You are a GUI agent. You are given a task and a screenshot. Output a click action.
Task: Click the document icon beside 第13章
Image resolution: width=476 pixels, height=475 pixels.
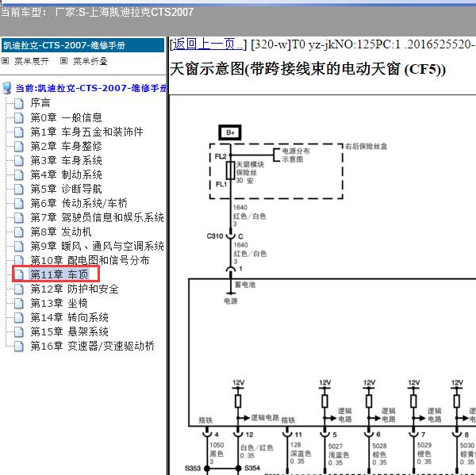pos(19,304)
